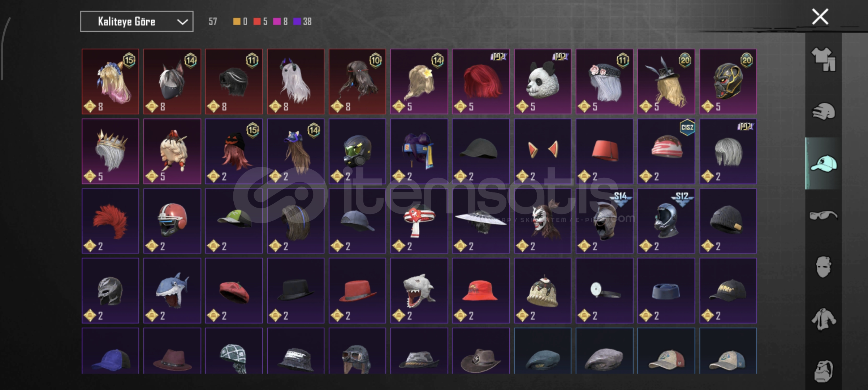
Task: Select the helmet category in sidebar
Action: (x=823, y=111)
